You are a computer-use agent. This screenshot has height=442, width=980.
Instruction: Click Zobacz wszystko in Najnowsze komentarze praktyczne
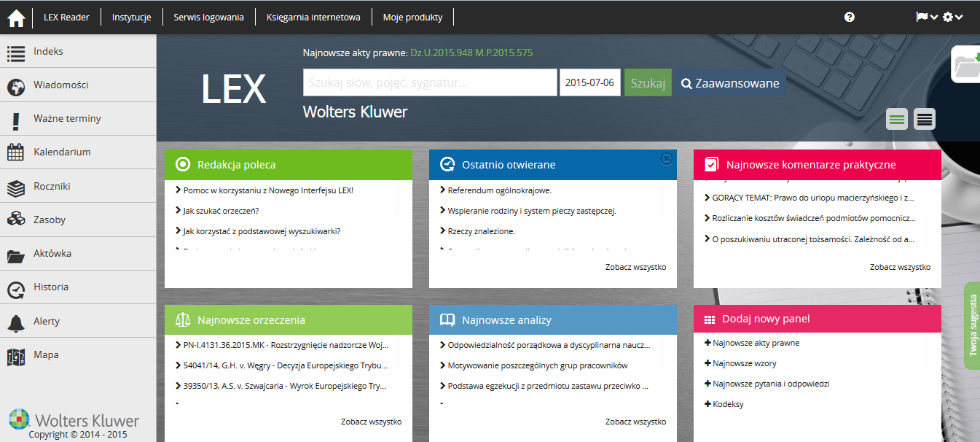(900, 267)
